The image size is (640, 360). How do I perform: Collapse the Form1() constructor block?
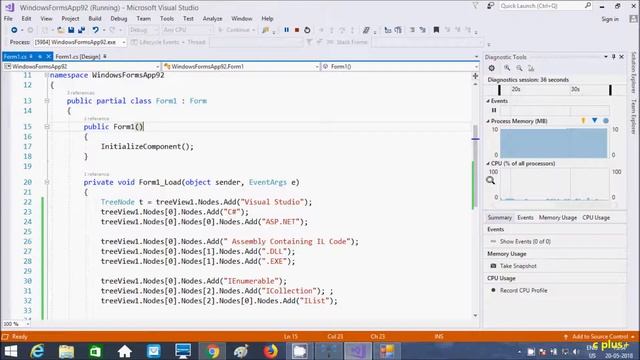47,127
